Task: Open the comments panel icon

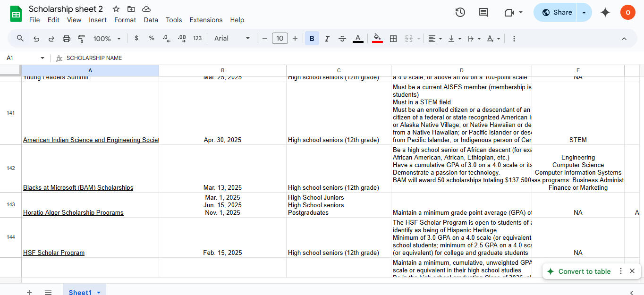Action: coord(483,13)
